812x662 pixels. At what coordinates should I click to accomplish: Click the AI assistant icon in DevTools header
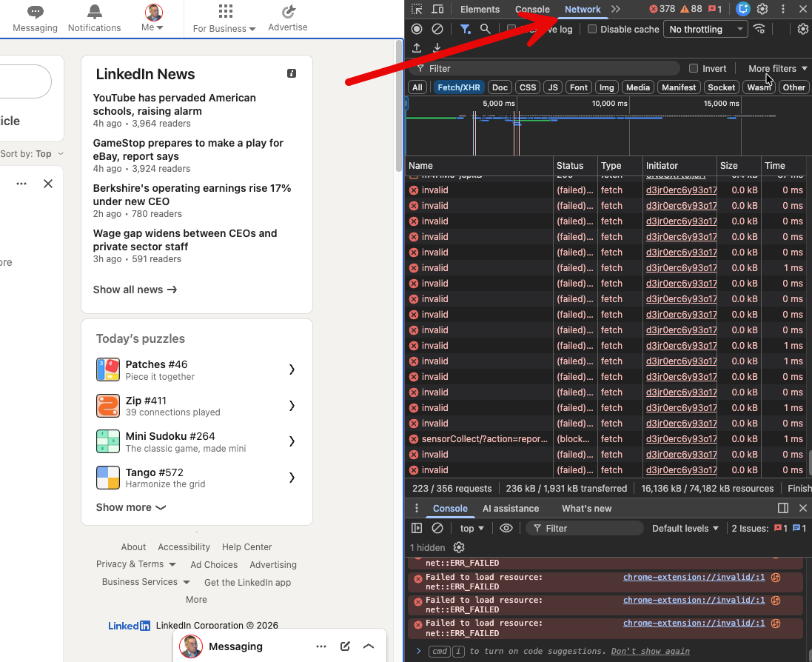743,9
